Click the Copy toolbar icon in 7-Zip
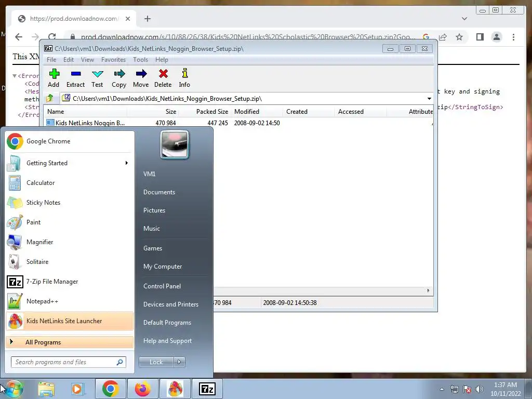Viewport: 532px width, 399px height. 119,78
